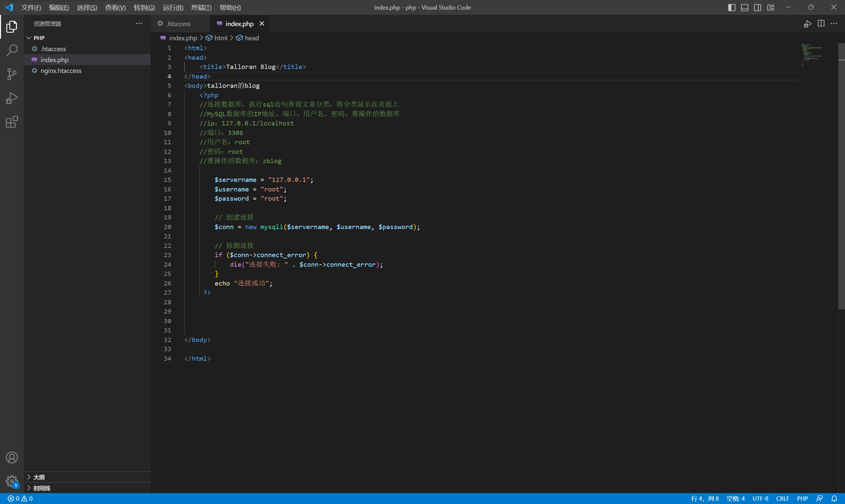
Task: Open the Accounts menu icon
Action: tap(12, 457)
